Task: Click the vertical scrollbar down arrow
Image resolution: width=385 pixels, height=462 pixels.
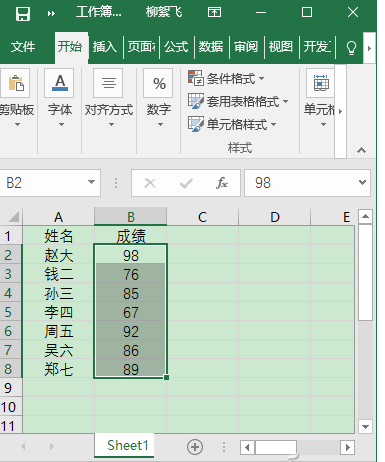Action: coord(365,426)
